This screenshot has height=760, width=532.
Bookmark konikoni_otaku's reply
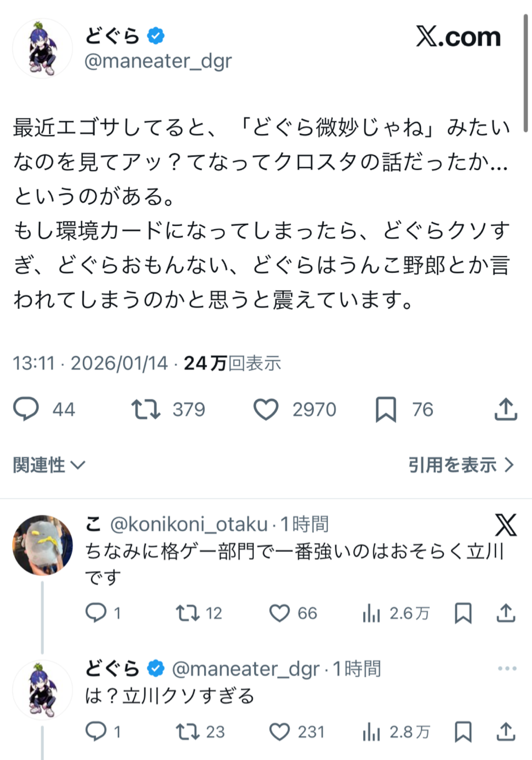pos(463,613)
